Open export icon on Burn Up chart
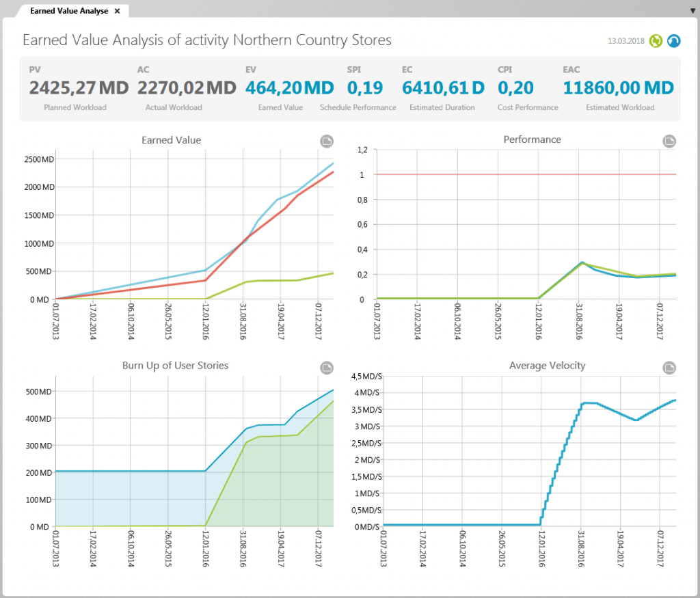700x598 pixels. [326, 368]
